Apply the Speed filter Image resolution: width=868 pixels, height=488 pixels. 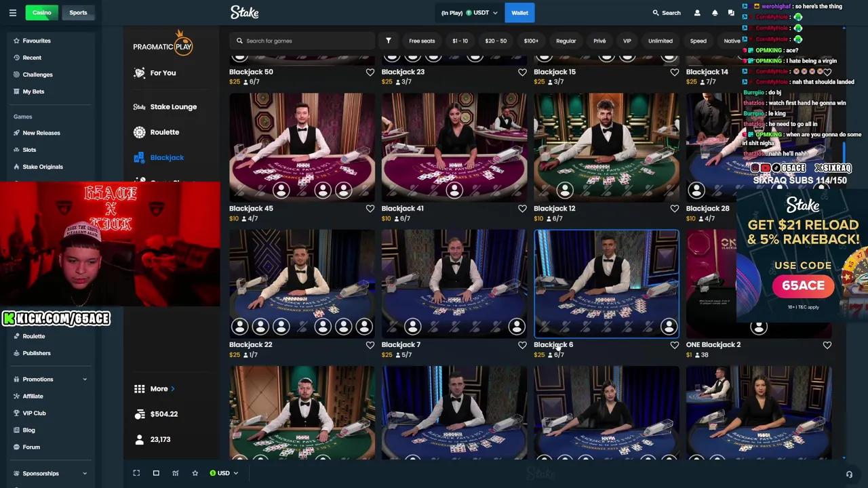pos(698,41)
